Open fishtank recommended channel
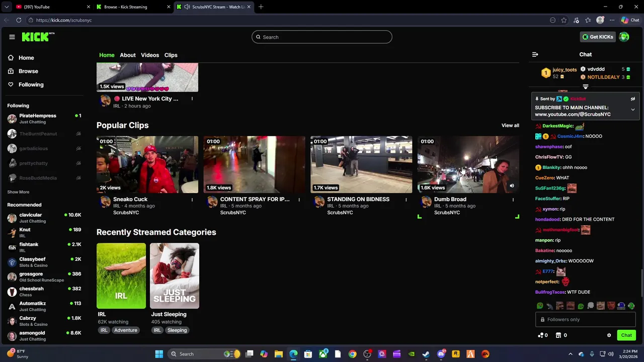Image resolution: width=644 pixels, height=362 pixels. [44, 247]
